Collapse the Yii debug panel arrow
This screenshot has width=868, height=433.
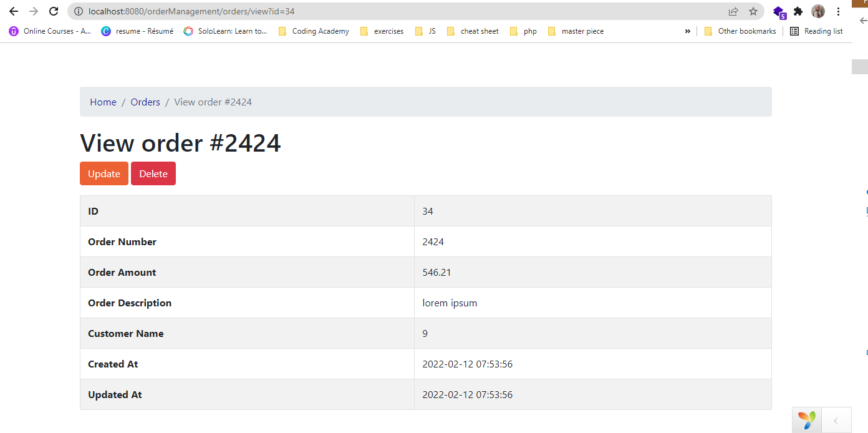pos(836,420)
